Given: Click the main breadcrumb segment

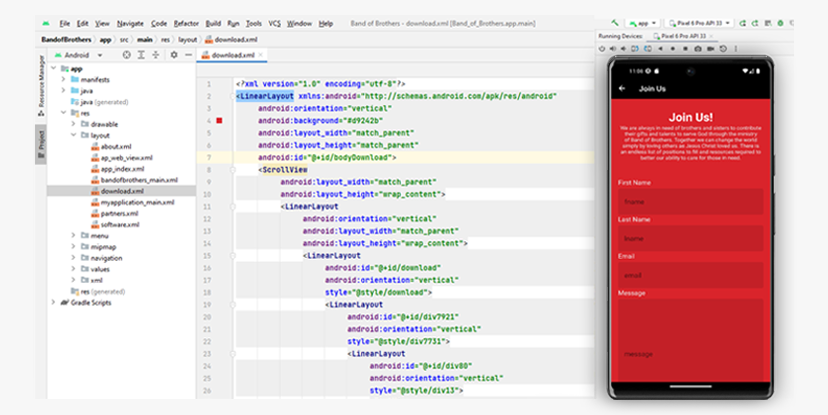Looking at the screenshot, I should (x=145, y=40).
